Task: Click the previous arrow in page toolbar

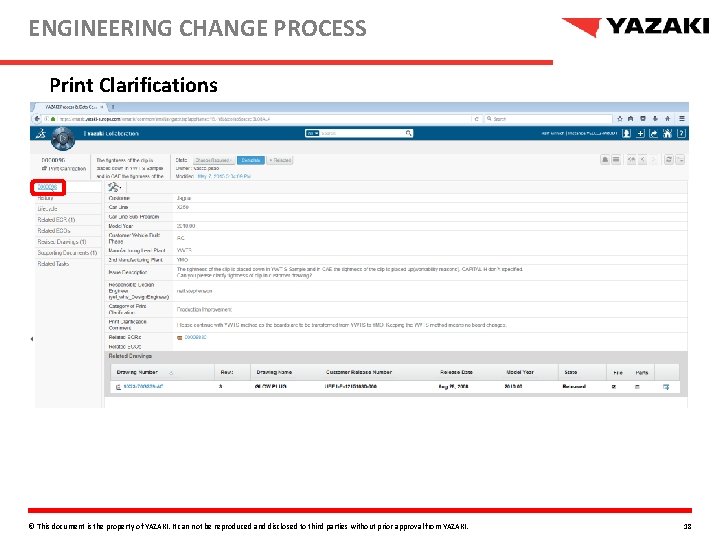Action: pos(643,159)
